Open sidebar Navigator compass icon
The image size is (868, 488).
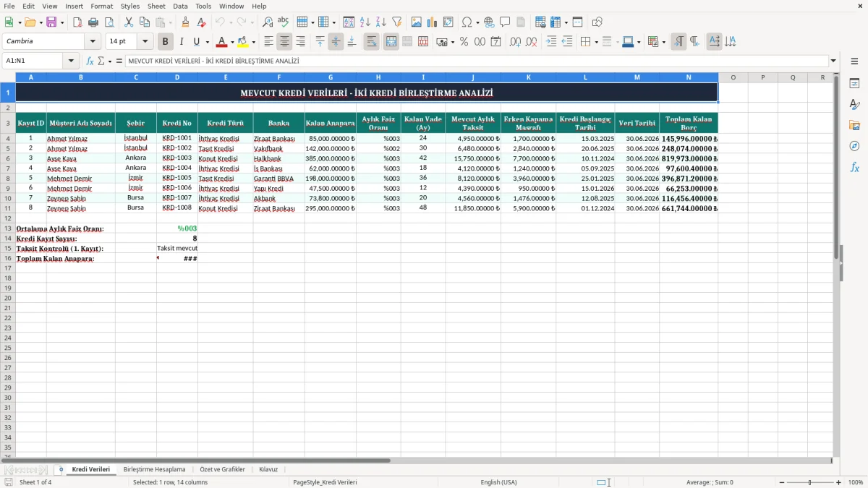click(x=854, y=146)
